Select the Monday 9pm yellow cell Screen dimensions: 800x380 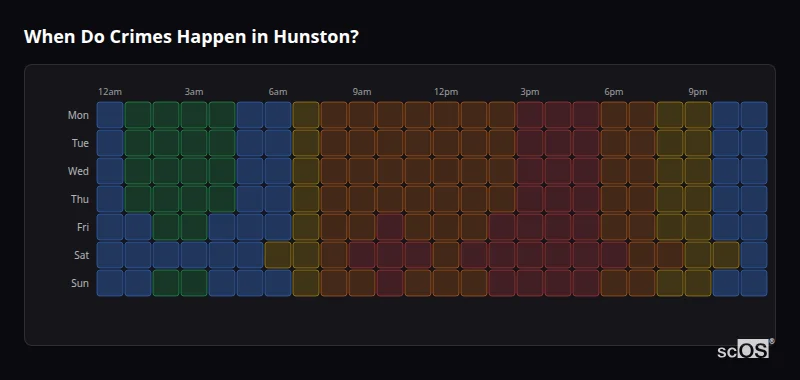coord(698,115)
